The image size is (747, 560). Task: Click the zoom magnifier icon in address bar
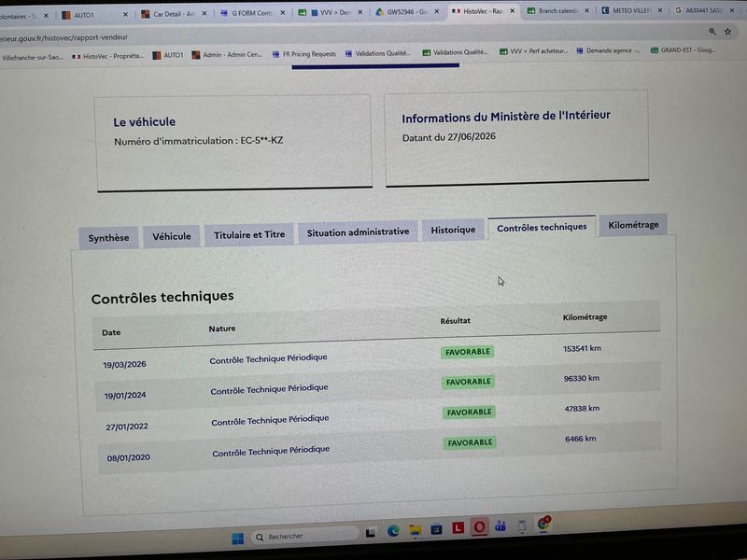coord(712,32)
